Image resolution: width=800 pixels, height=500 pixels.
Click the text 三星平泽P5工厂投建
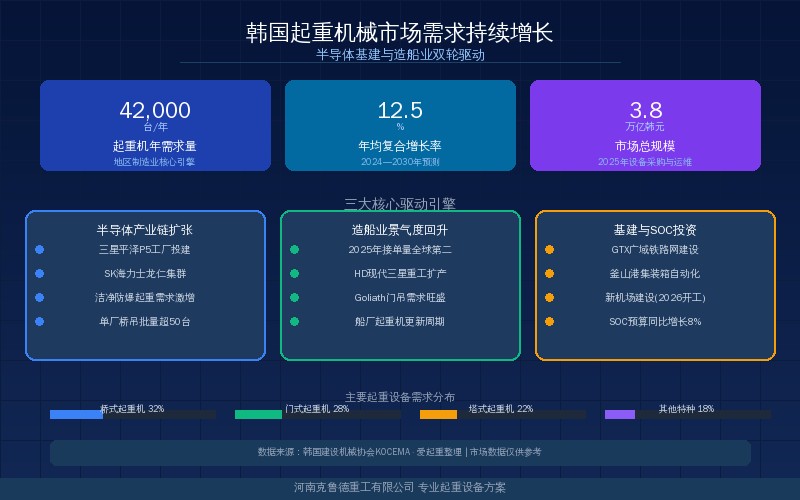[x=145, y=249]
